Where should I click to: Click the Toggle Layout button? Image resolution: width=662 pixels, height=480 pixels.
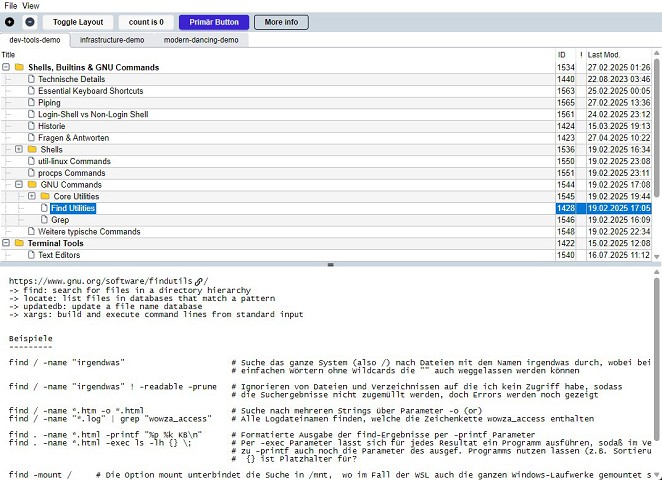(78, 22)
